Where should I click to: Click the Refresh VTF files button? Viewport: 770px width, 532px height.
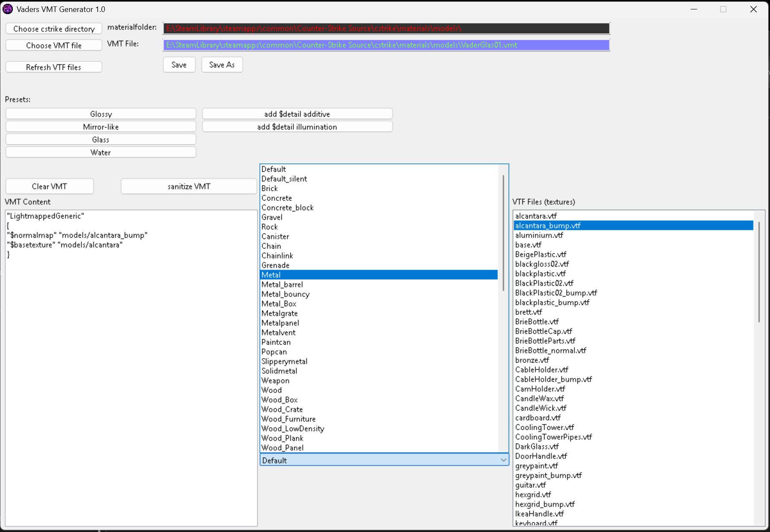(x=54, y=67)
